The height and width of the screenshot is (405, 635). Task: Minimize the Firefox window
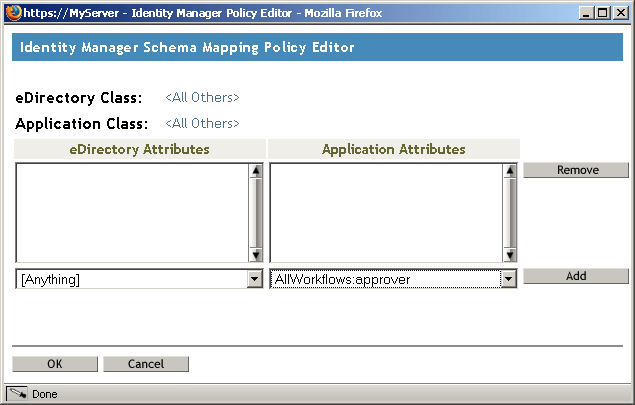tap(586, 13)
